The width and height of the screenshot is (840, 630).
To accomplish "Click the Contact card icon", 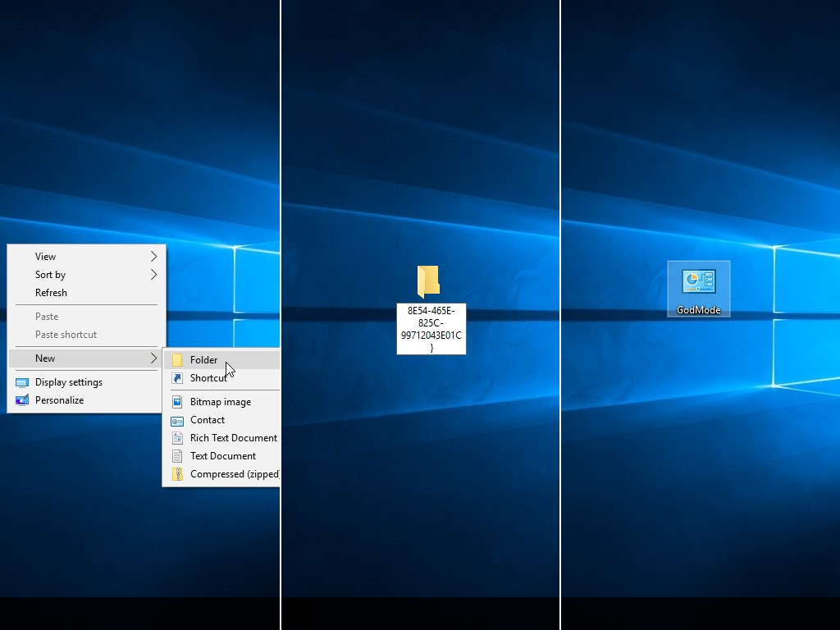I will pos(177,419).
